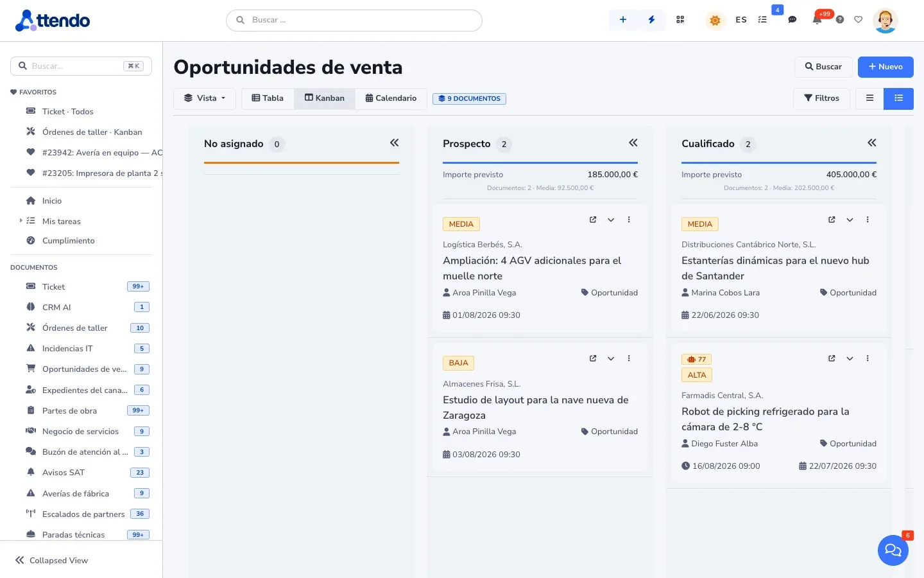Viewport: 924px width, 578px height.
Task: Open more options on Almacenes Frisa card
Action: (x=629, y=358)
